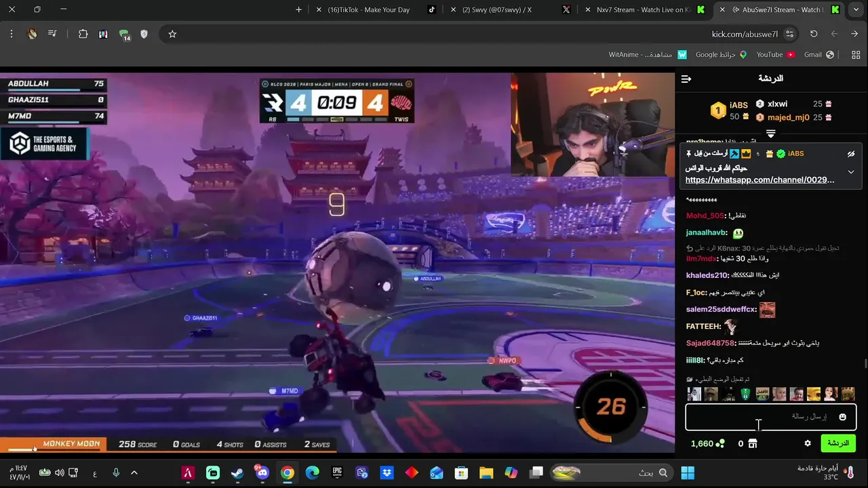Collapse the chat panel with the arrow-lines icon
The height and width of the screenshot is (488, 868).
686,79
